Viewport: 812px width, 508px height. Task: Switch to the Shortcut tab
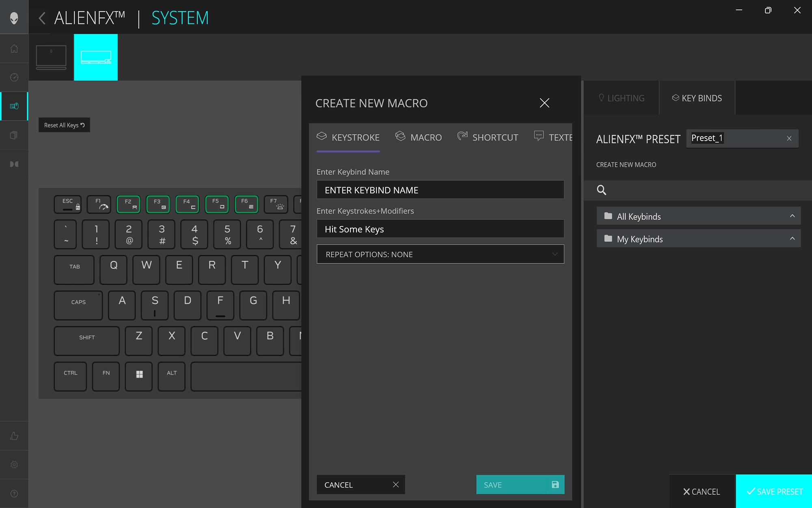tap(488, 137)
